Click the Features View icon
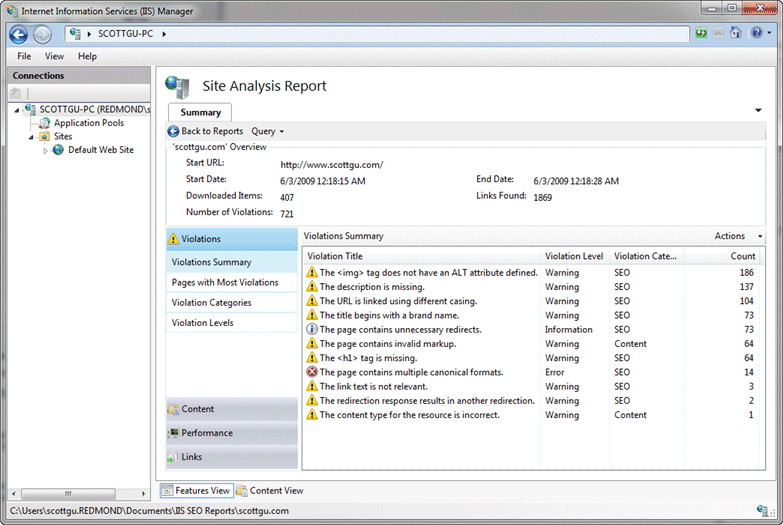Image resolution: width=783 pixels, height=525 pixels. point(167,491)
